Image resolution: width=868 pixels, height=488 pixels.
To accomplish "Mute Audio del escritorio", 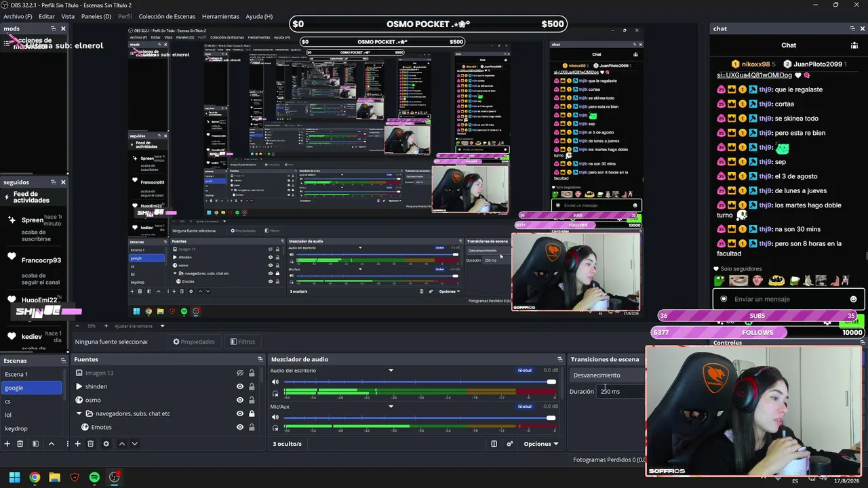I will coord(275,382).
